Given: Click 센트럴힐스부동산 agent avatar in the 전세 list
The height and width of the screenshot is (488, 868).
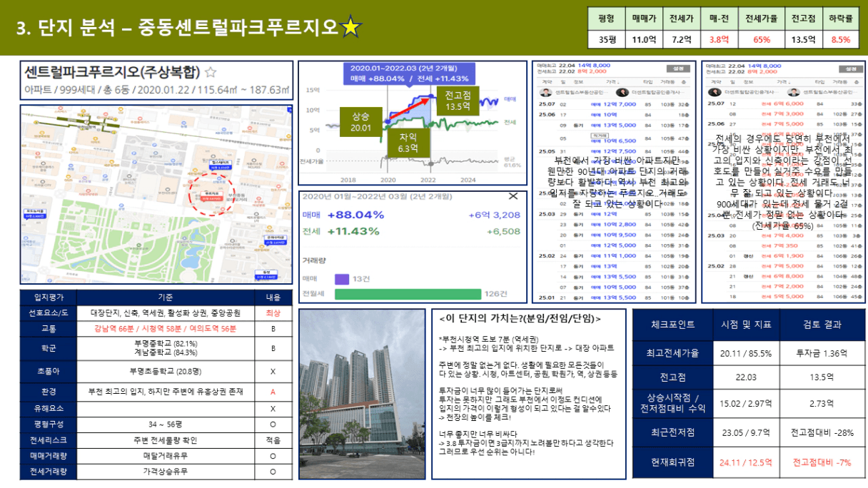Looking at the screenshot, I should (794, 92).
